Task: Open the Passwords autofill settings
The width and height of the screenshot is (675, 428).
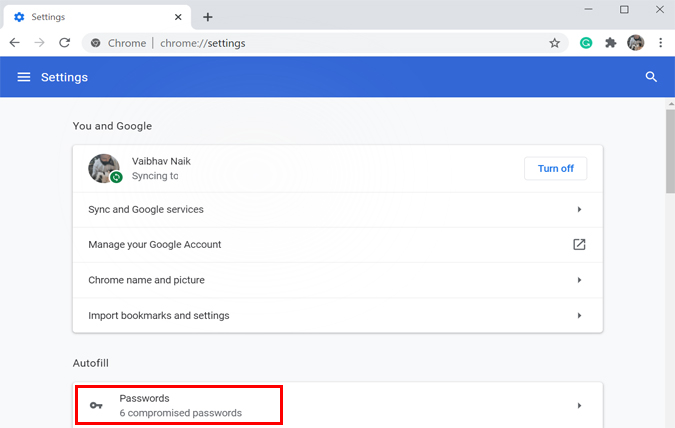Action: click(x=338, y=405)
